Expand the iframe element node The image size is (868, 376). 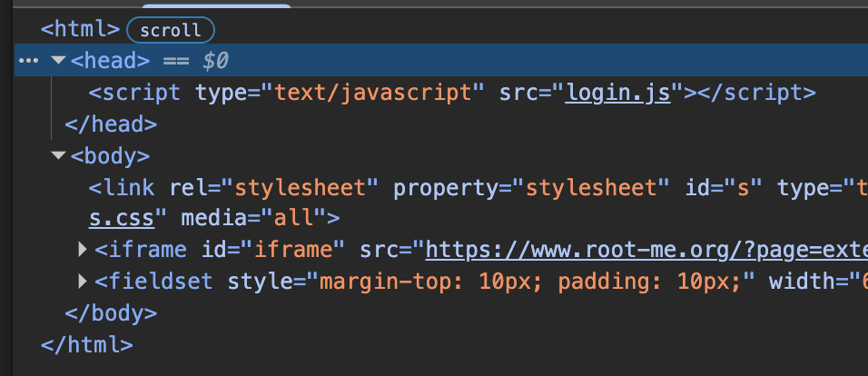click(x=83, y=250)
